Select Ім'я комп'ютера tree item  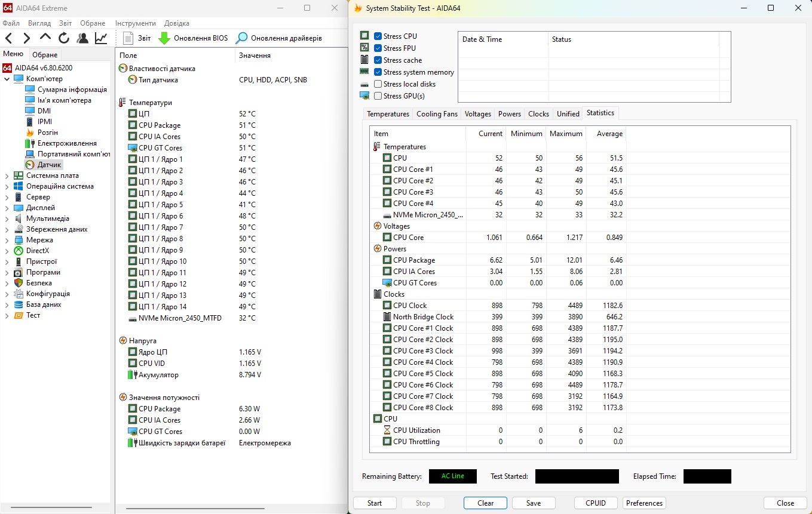[64, 100]
